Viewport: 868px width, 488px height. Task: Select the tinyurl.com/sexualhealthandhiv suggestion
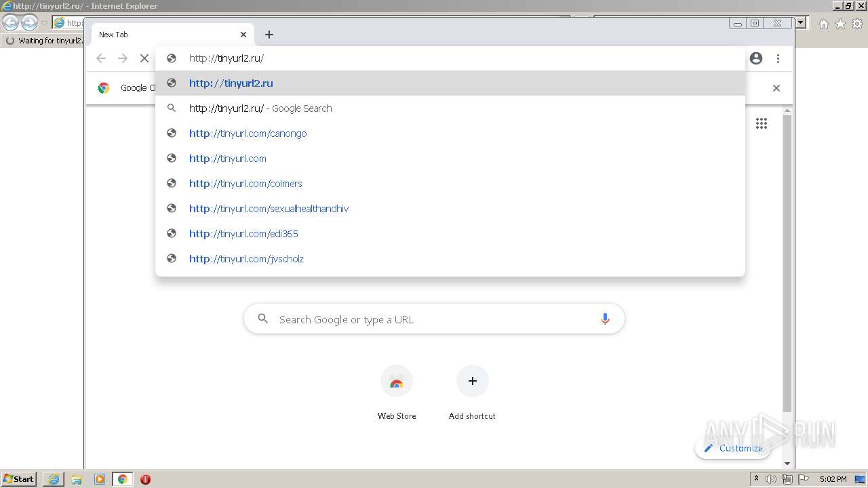(x=450, y=209)
